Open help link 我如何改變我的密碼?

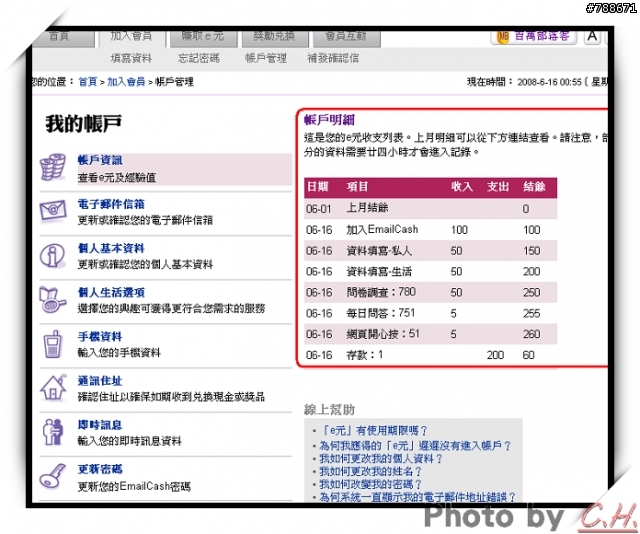tap(370, 485)
